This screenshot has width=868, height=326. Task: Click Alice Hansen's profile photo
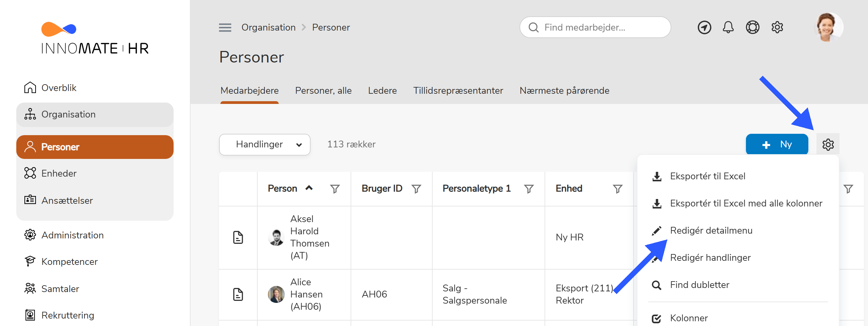tap(276, 294)
